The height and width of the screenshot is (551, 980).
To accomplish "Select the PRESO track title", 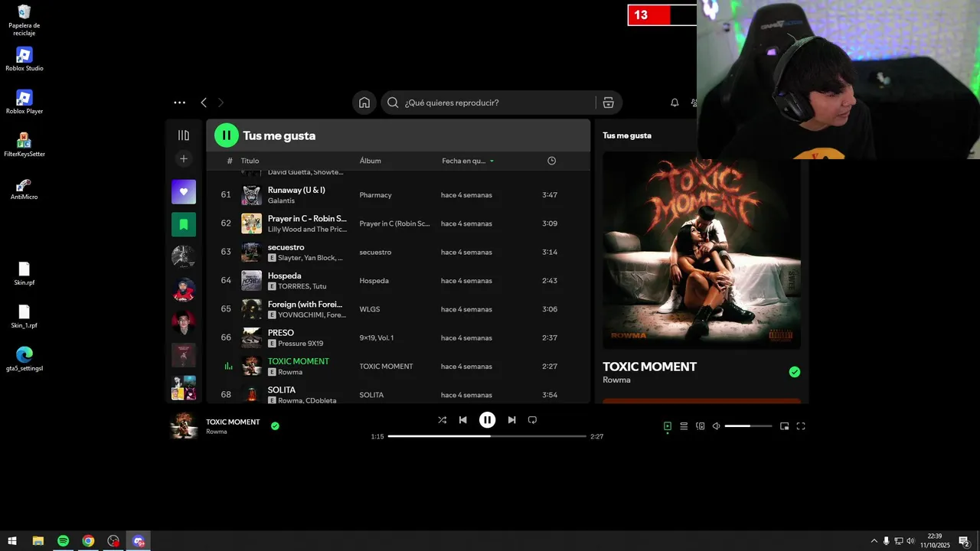I will (281, 333).
